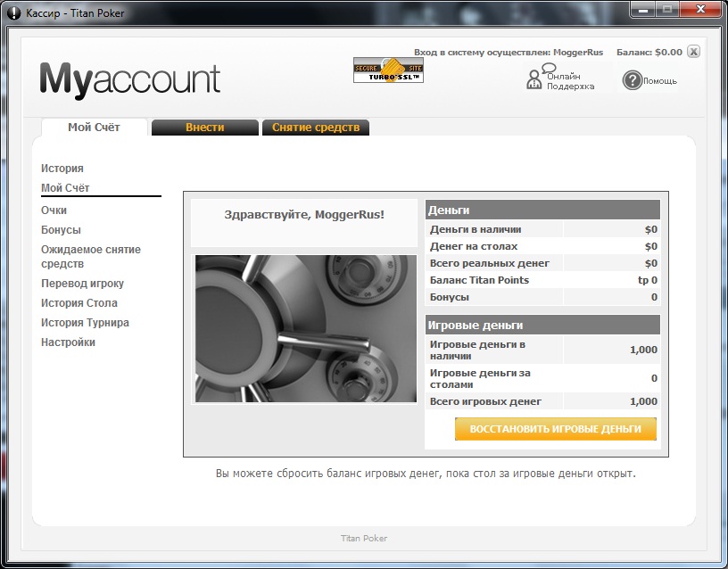
Task: Switch to the Мой Счёт tab
Action: point(95,128)
